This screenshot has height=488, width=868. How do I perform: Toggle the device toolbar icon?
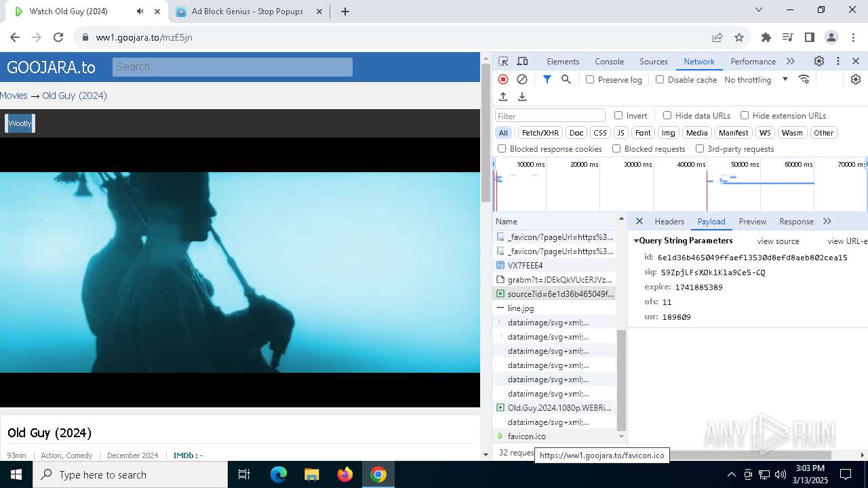pyautogui.click(x=522, y=61)
